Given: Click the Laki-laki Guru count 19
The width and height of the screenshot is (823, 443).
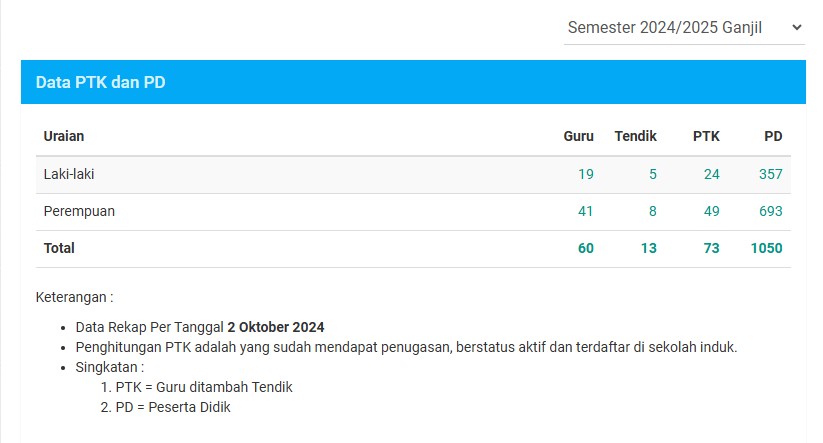Looking at the screenshot, I should pyautogui.click(x=586, y=174).
